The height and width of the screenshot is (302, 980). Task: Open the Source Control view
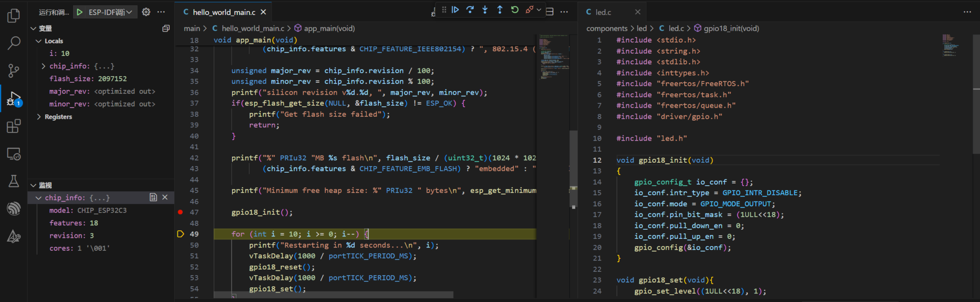(x=14, y=71)
